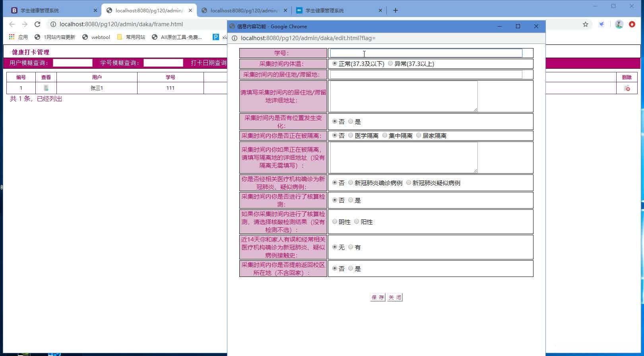The image size is (644, 356).
Task: Close the active localhost daka tab
Action: 190,10
